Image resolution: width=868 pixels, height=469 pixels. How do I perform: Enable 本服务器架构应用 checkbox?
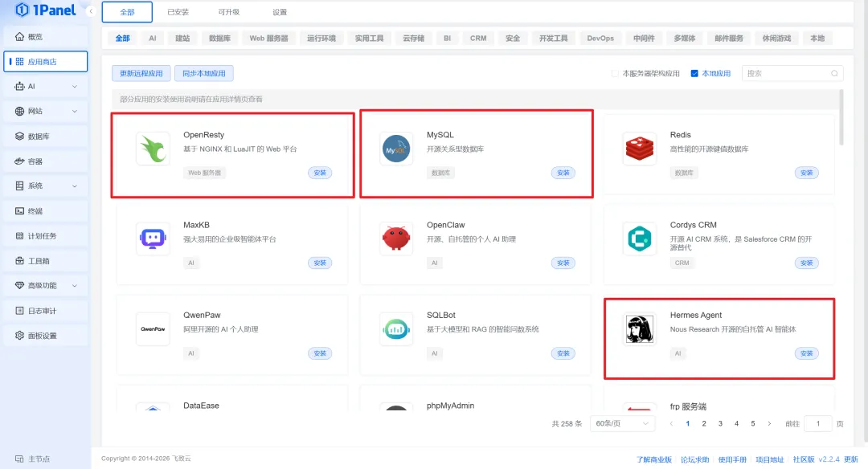coord(615,74)
